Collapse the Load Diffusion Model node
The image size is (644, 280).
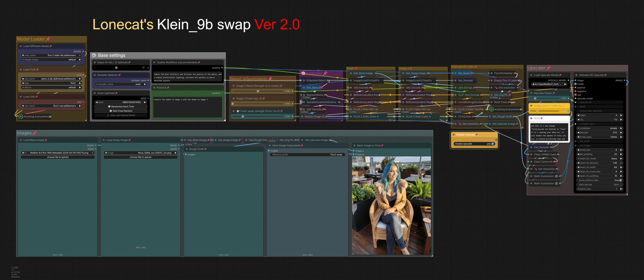21,46
